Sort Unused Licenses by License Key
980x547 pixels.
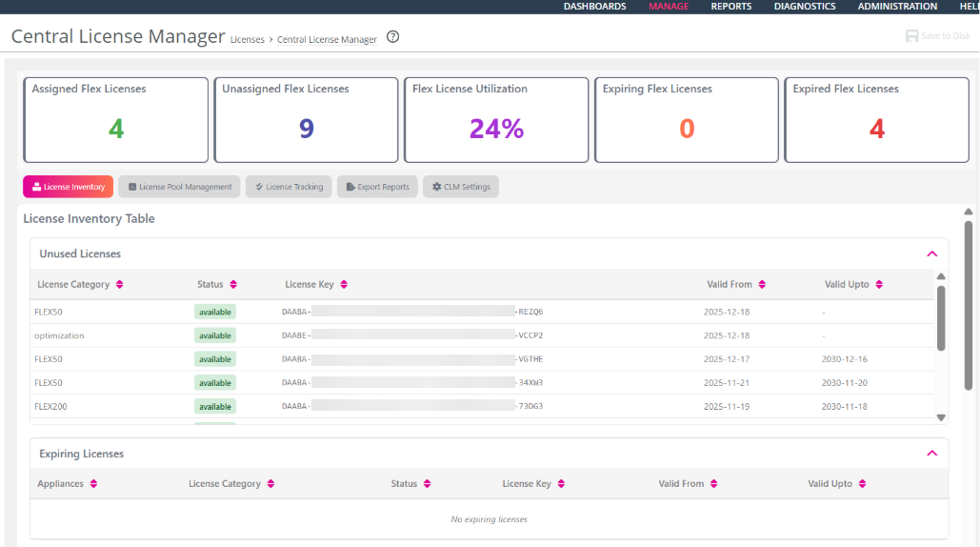click(344, 284)
